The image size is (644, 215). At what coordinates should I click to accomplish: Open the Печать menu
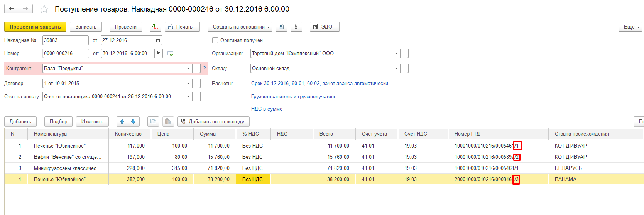[183, 27]
